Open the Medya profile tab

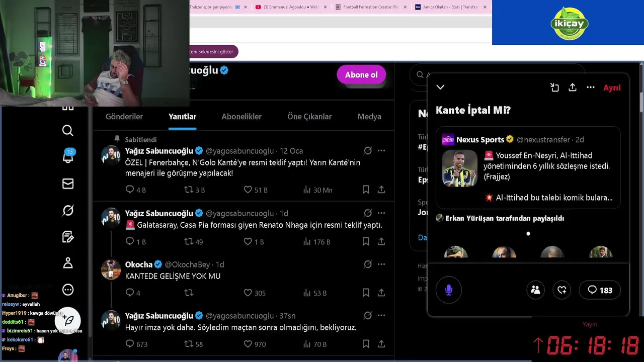click(369, 116)
